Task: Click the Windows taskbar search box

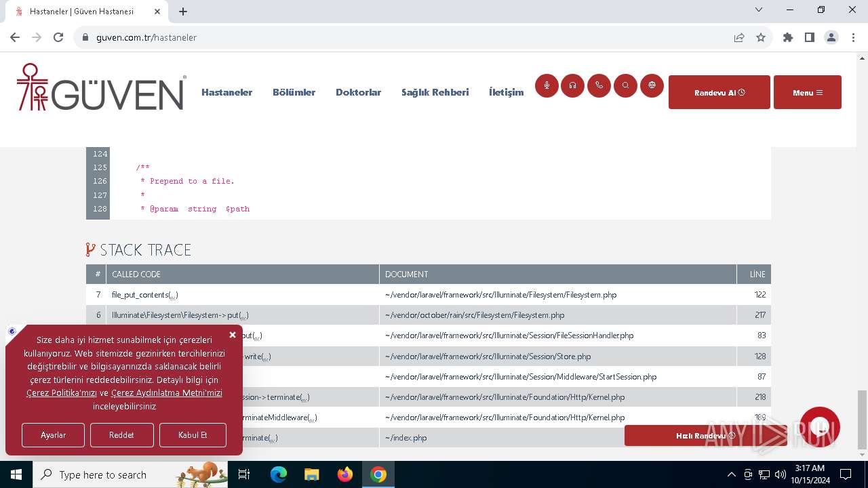Action: pos(130,474)
